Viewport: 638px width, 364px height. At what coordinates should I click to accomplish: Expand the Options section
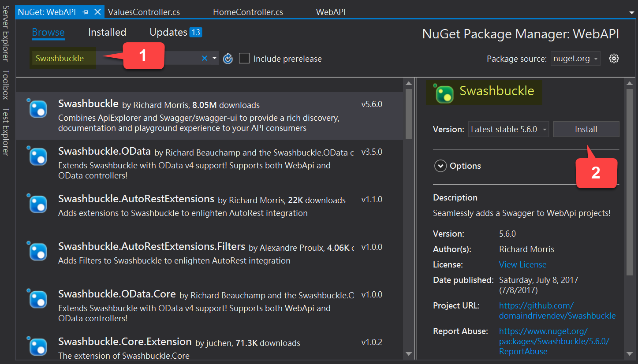click(440, 166)
